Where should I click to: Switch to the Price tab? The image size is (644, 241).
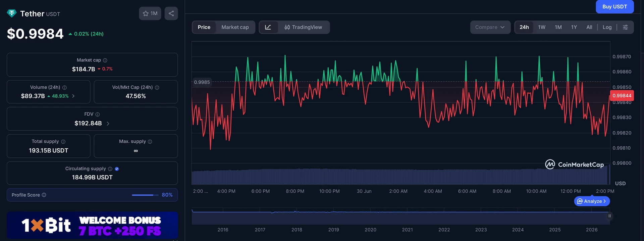coord(204,27)
